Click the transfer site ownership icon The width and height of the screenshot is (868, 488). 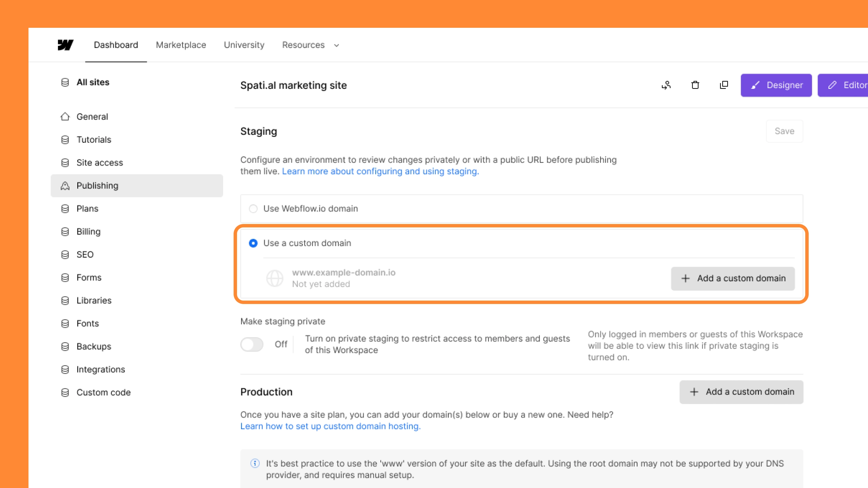(x=666, y=85)
